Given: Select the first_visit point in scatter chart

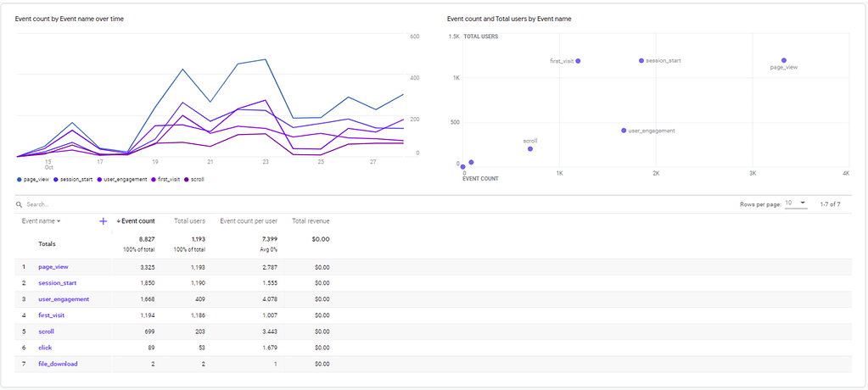Looking at the screenshot, I should click(578, 61).
